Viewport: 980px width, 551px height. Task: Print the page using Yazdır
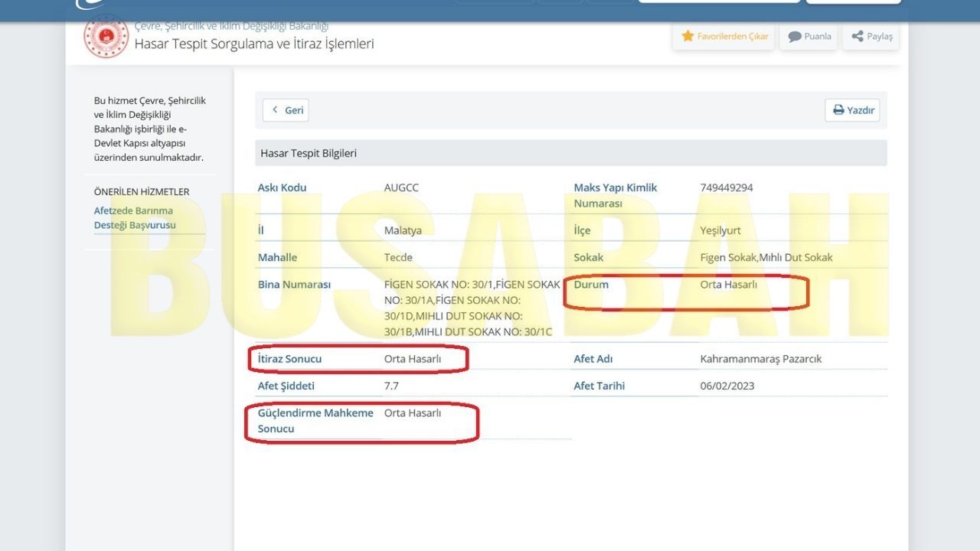coord(852,110)
